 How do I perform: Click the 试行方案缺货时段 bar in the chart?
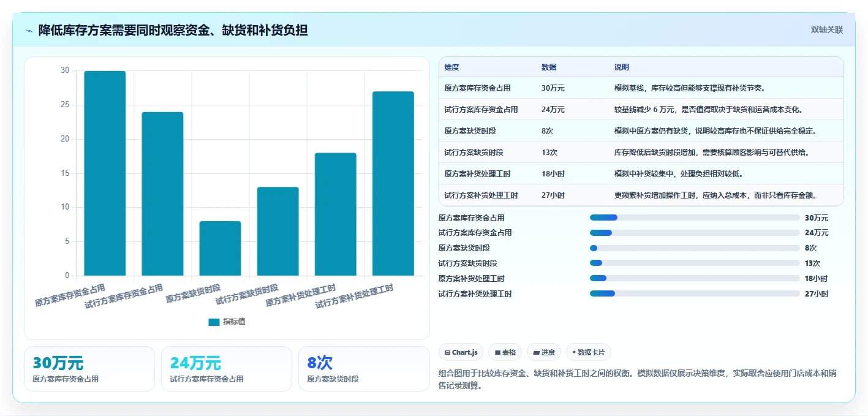pyautogui.click(x=278, y=231)
